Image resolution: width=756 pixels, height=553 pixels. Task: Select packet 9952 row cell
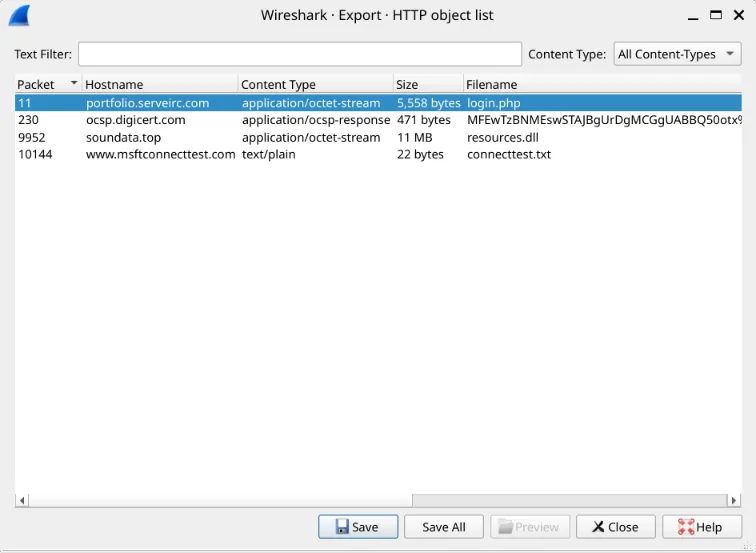click(32, 137)
